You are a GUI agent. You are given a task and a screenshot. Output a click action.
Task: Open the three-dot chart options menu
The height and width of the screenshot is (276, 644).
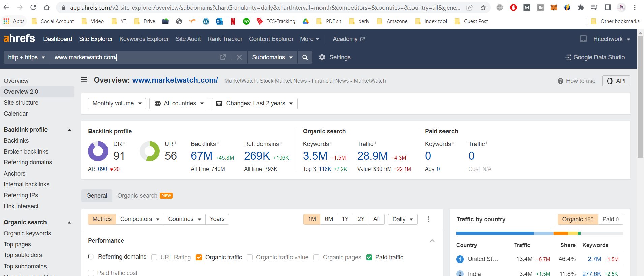tap(428, 219)
